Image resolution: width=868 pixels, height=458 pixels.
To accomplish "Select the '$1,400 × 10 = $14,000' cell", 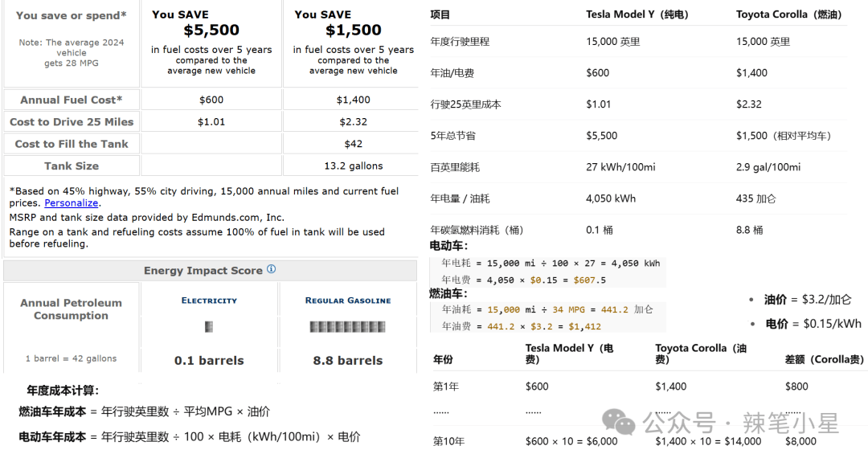I will 708,441.
